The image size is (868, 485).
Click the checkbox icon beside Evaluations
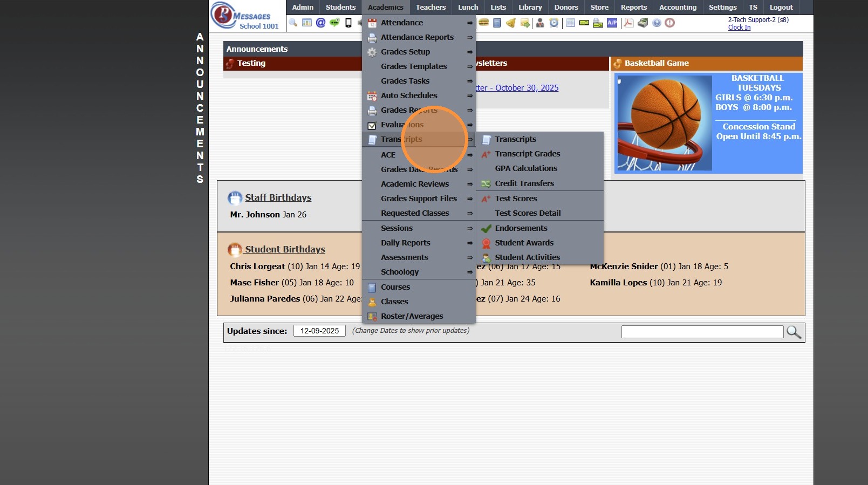point(372,125)
